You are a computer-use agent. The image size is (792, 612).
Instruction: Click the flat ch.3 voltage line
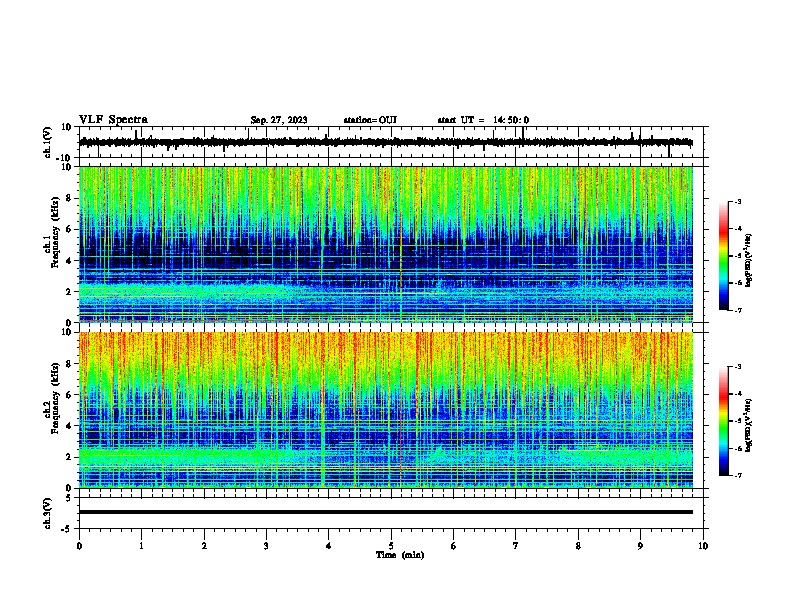point(385,512)
